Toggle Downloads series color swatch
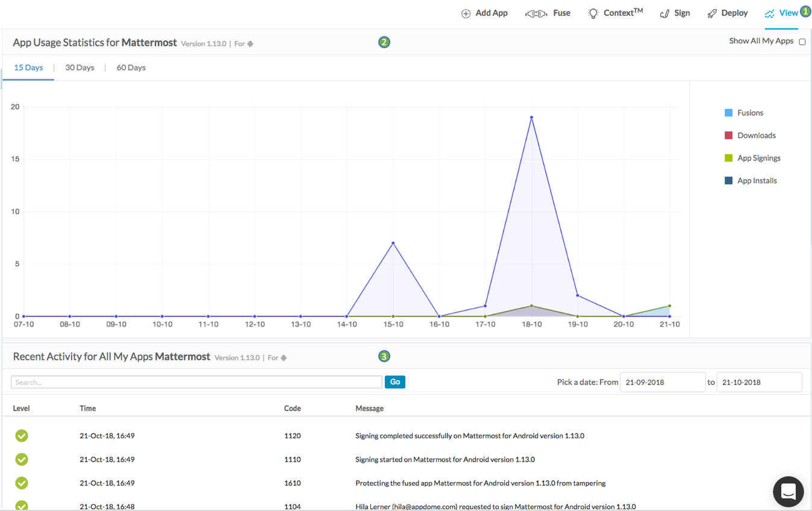This screenshot has height=511, width=812. tap(729, 136)
